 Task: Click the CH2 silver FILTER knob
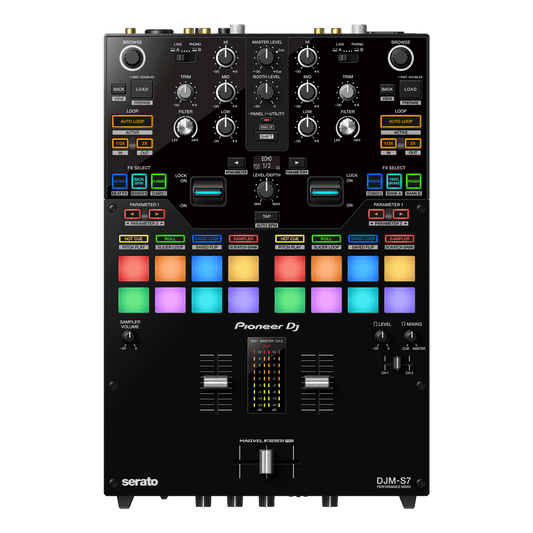(348, 127)
